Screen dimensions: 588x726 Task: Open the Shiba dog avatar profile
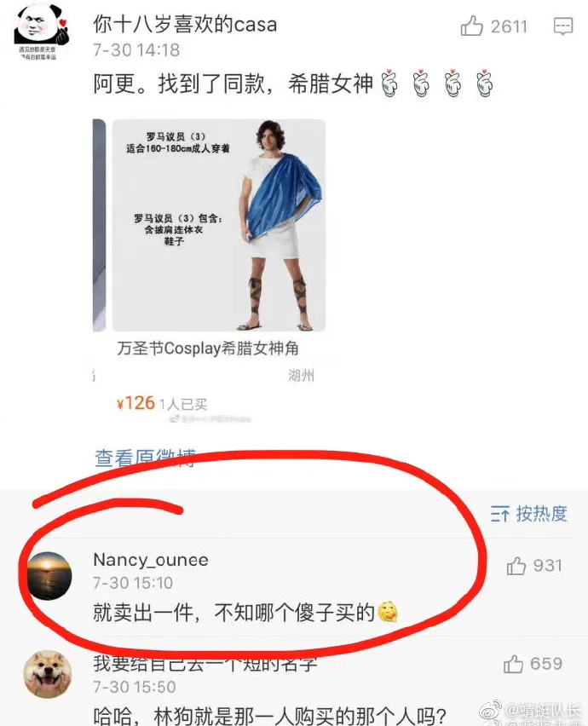tap(48, 674)
